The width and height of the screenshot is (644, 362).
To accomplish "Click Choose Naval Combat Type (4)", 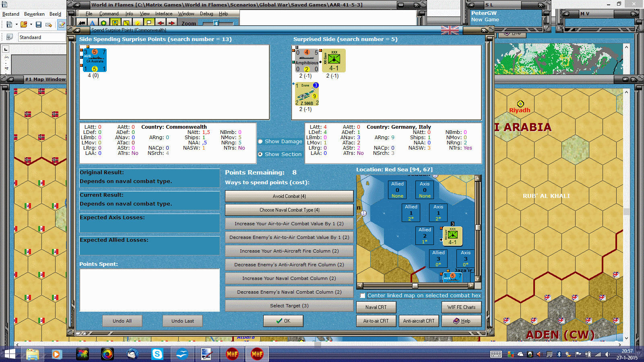I will pyautogui.click(x=289, y=210).
